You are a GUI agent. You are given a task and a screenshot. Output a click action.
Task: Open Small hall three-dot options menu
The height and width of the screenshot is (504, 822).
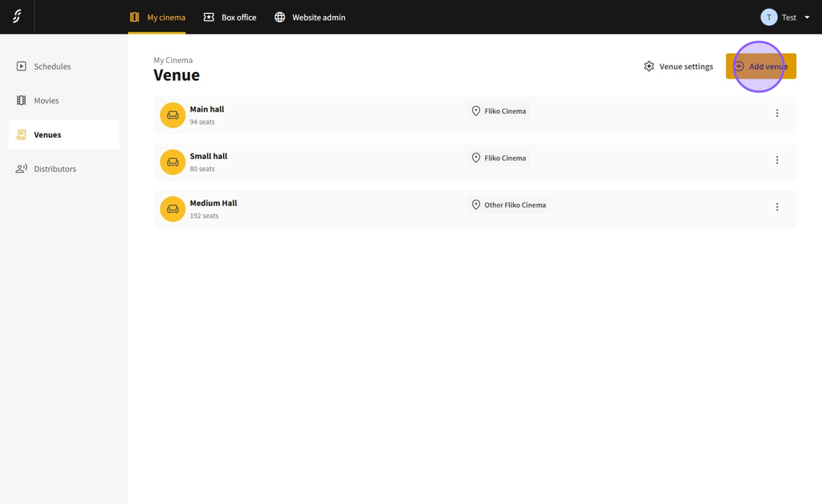coord(776,160)
